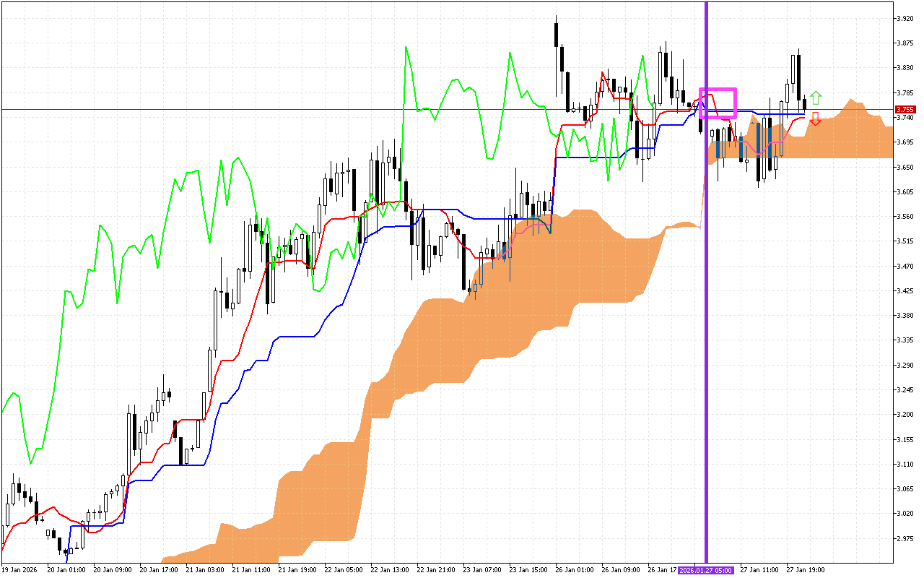Click the 22 Jan 13:00 time label

(x=391, y=570)
